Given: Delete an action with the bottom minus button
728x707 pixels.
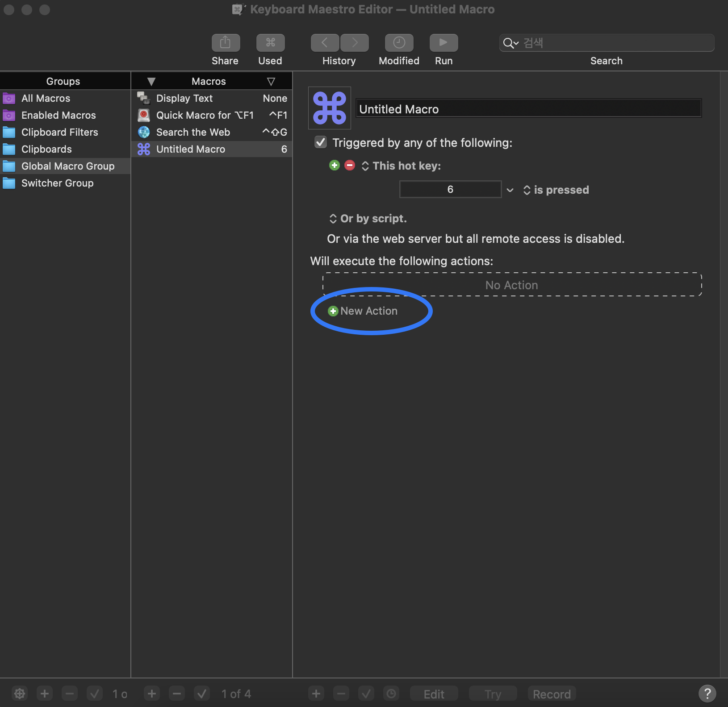Looking at the screenshot, I should (x=341, y=694).
